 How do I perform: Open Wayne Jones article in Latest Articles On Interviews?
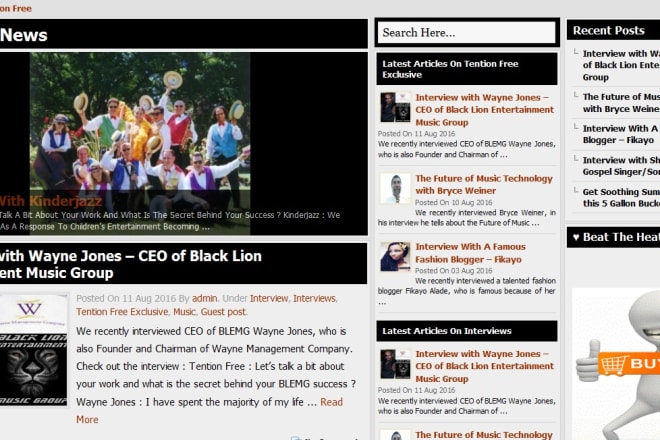tap(484, 366)
